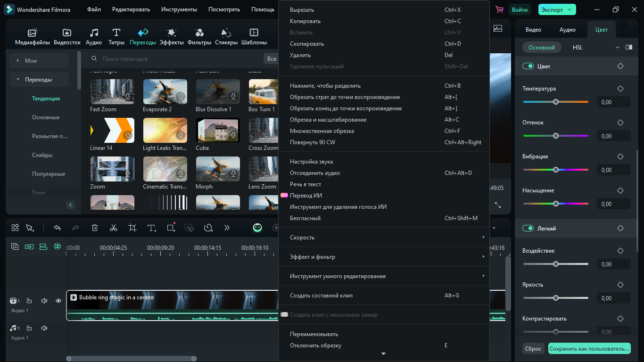Choose Копировать in context menu
This screenshot has width=644, height=362.
383,21
